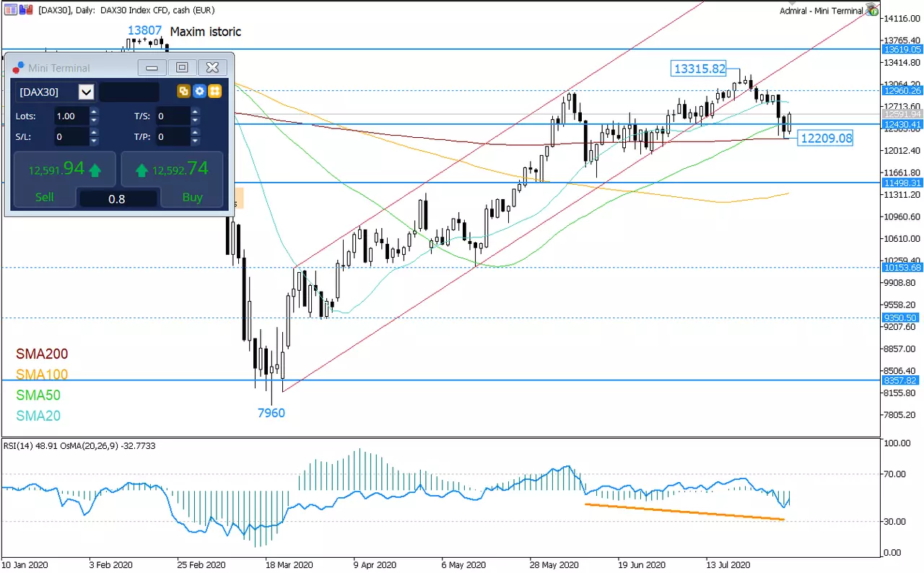The width and height of the screenshot is (924, 573).
Task: Click the 13 Jul 2020 date label
Action: tap(728, 564)
